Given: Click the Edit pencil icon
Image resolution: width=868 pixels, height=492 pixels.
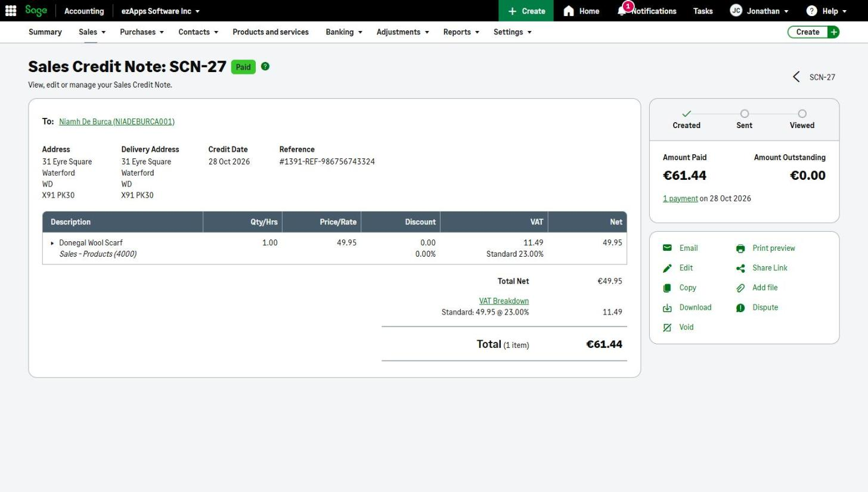Looking at the screenshot, I should coord(667,268).
